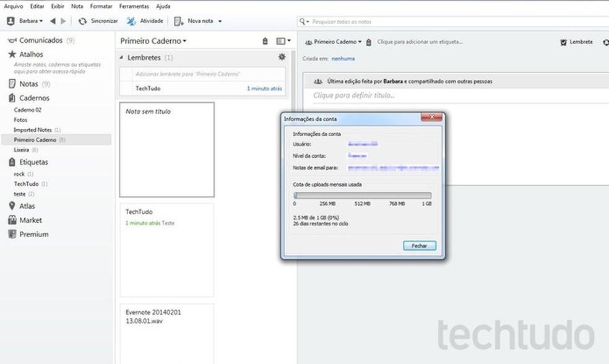Image resolution: width=609 pixels, height=364 pixels.
Task: Click the forward navigation arrow
Action: click(63, 21)
